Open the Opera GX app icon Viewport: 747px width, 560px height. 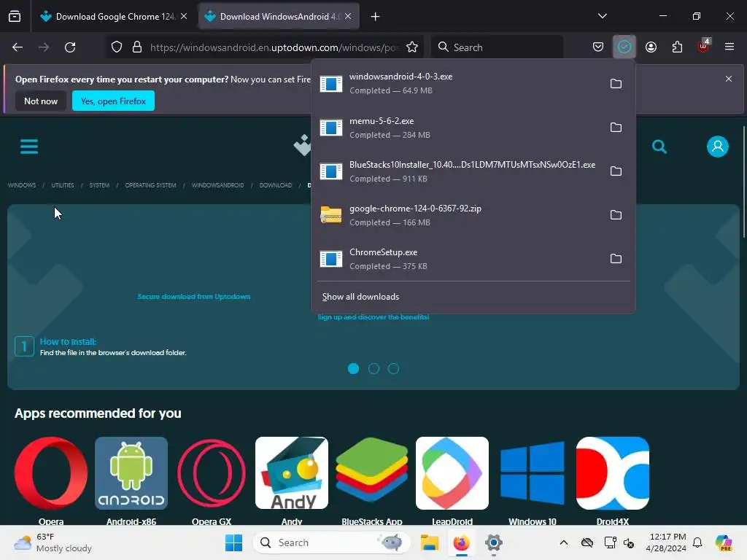212,473
